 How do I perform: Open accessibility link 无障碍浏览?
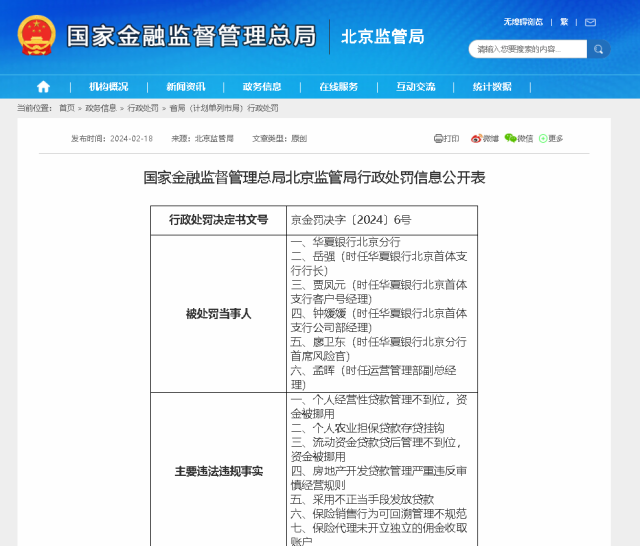click(x=523, y=22)
